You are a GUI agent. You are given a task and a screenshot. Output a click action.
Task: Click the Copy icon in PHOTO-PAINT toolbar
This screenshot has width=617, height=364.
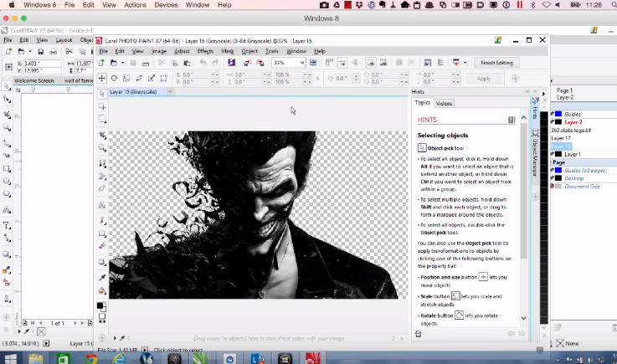coord(174,63)
